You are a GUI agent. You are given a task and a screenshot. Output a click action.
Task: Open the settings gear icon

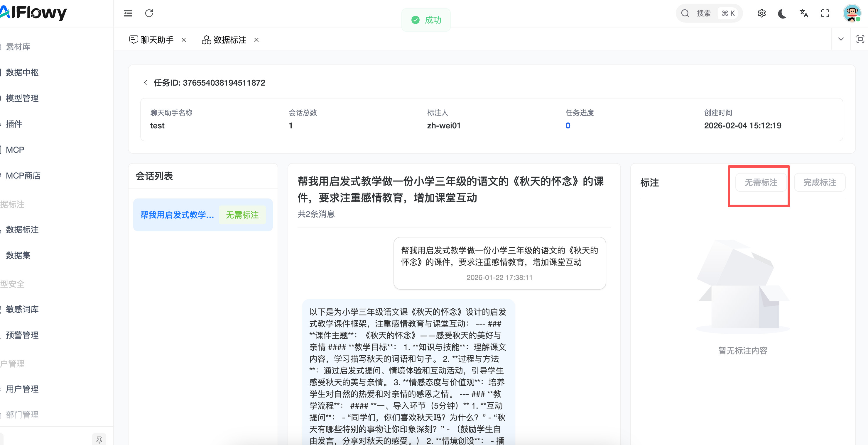pyautogui.click(x=761, y=13)
